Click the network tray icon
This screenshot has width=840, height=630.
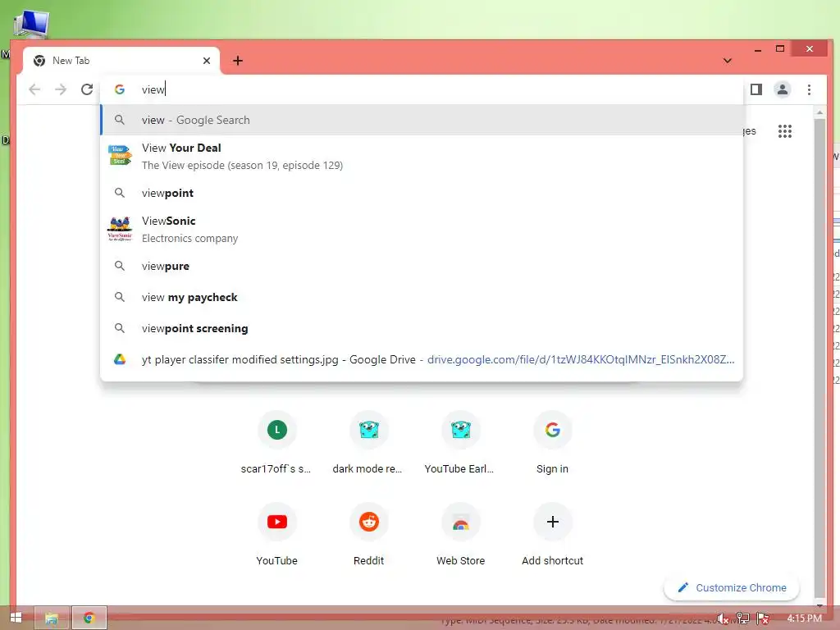point(742,619)
